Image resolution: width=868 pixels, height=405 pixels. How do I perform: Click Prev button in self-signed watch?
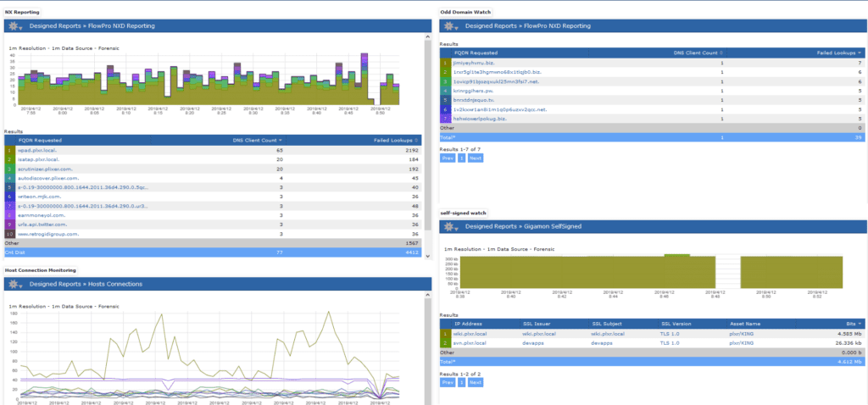pyautogui.click(x=447, y=382)
